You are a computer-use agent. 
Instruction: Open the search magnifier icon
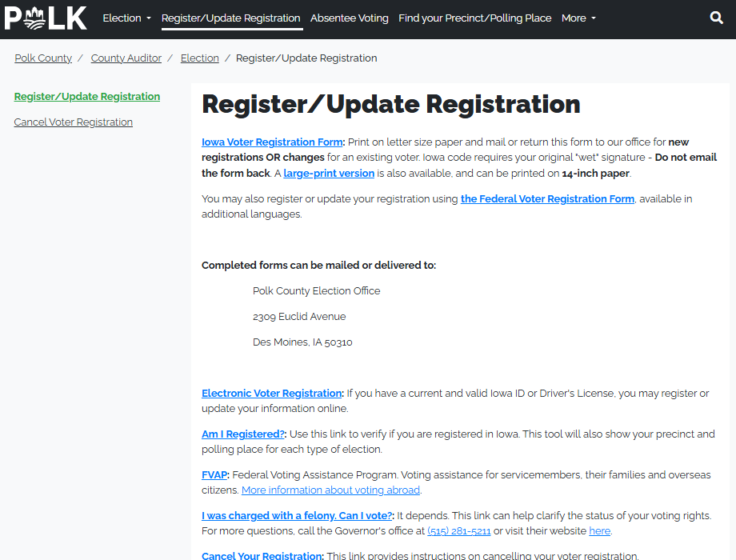coord(716,18)
